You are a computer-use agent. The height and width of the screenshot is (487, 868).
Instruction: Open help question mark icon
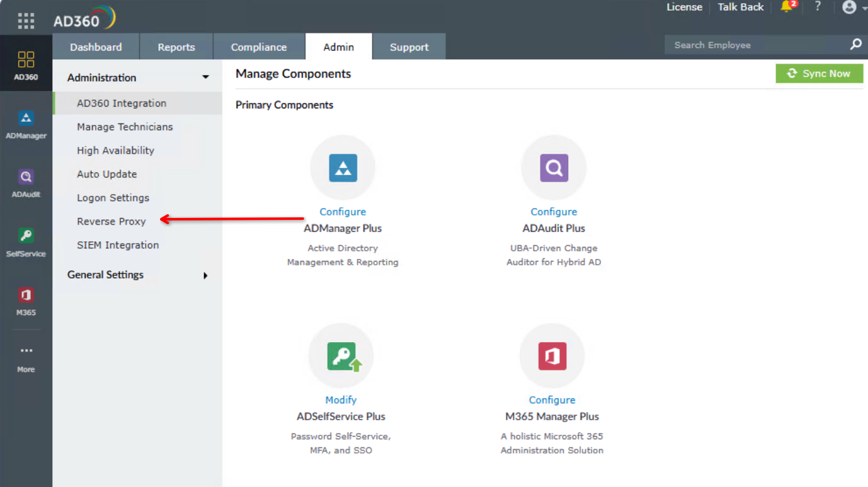(x=818, y=6)
